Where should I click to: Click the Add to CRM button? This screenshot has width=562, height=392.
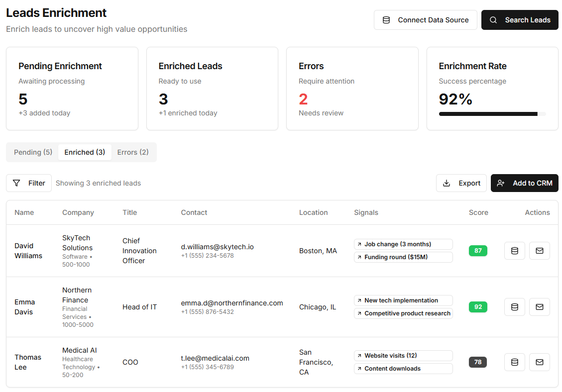click(524, 183)
